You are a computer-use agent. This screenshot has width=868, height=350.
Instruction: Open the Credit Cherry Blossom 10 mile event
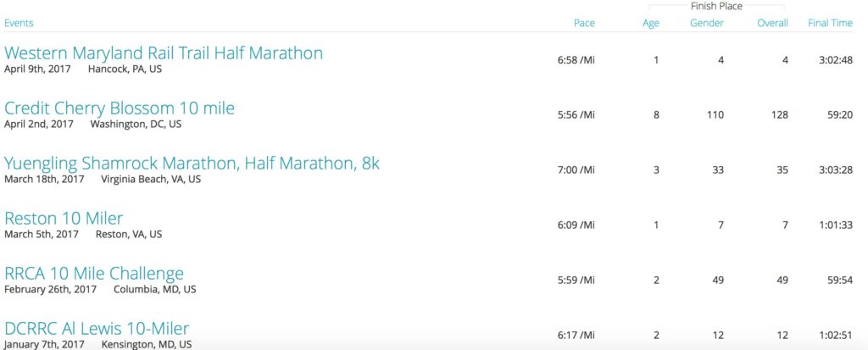click(120, 108)
